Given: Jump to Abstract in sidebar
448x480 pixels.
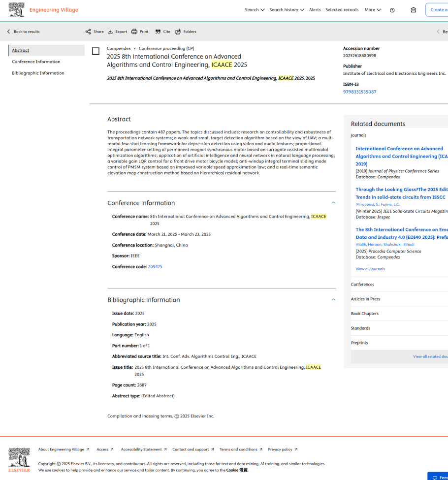Looking at the screenshot, I should [21, 50].
